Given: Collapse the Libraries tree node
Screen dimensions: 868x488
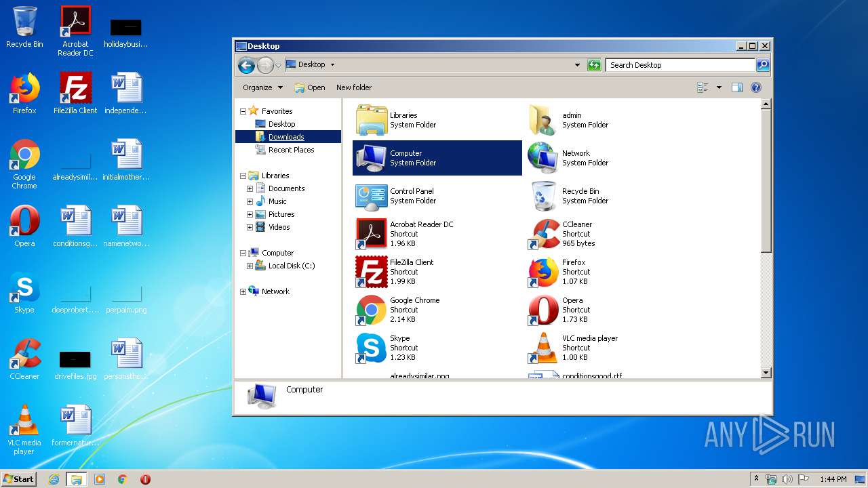Looking at the screenshot, I should [243, 176].
